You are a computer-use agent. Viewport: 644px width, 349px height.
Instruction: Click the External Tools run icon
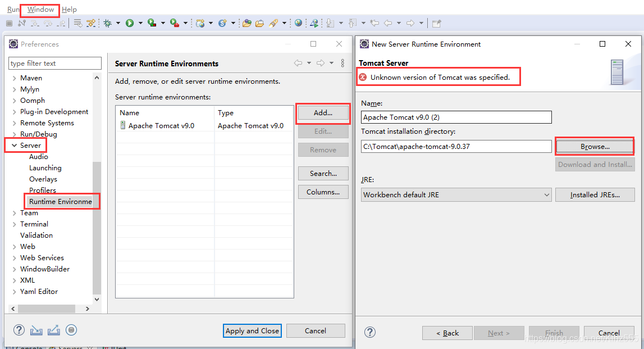point(175,24)
